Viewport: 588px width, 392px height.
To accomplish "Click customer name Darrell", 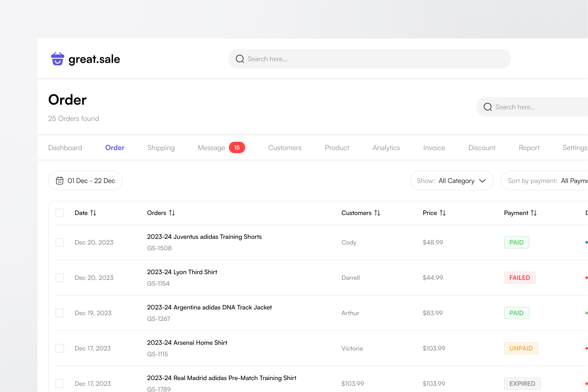I will click(x=351, y=278).
